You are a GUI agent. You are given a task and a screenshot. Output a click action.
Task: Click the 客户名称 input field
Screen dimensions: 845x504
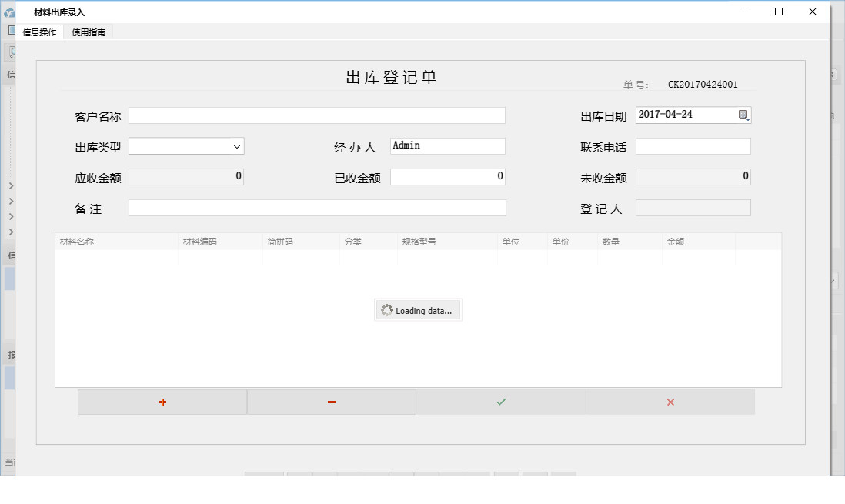317,115
